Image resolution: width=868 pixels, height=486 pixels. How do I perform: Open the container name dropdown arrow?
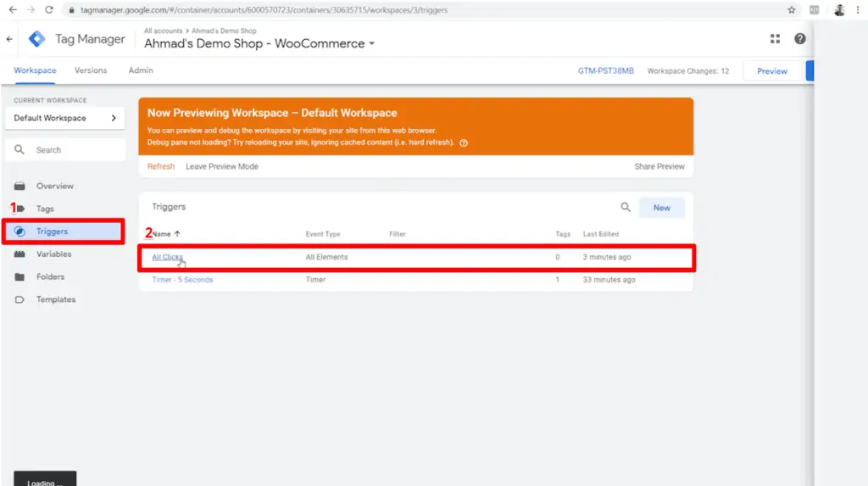click(x=372, y=44)
